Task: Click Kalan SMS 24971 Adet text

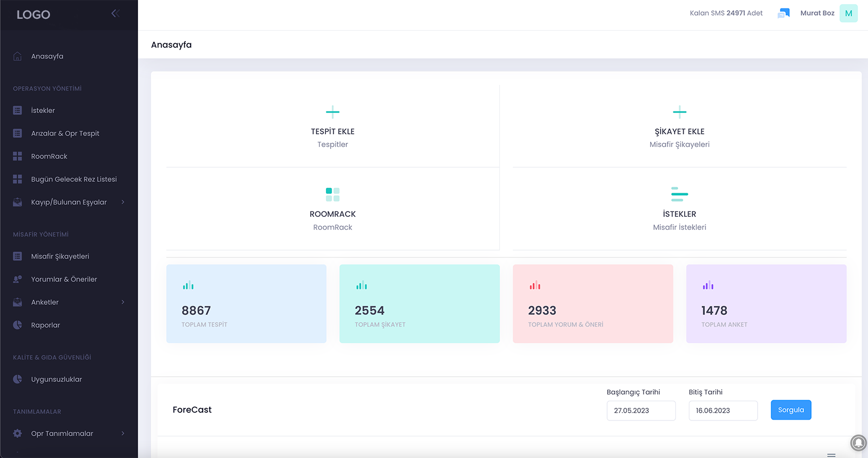Action: [726, 13]
